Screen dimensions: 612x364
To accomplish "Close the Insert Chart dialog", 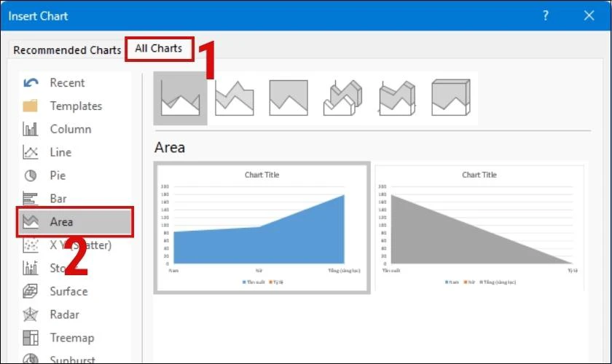I will click(x=589, y=15).
